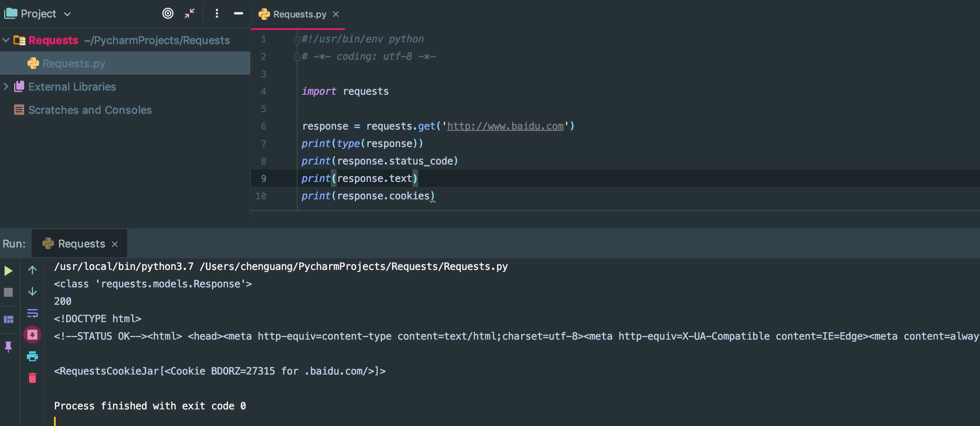Hide the Project tool window
This screenshot has width=980, height=426.
238,14
